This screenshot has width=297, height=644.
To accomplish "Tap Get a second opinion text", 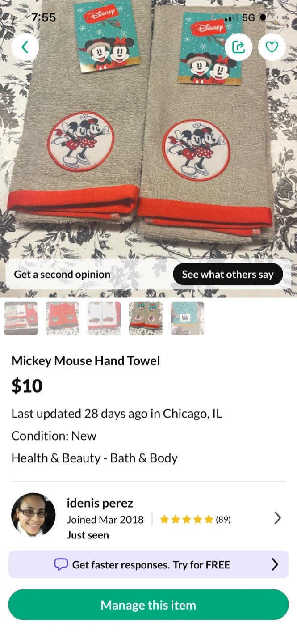I will (62, 274).
